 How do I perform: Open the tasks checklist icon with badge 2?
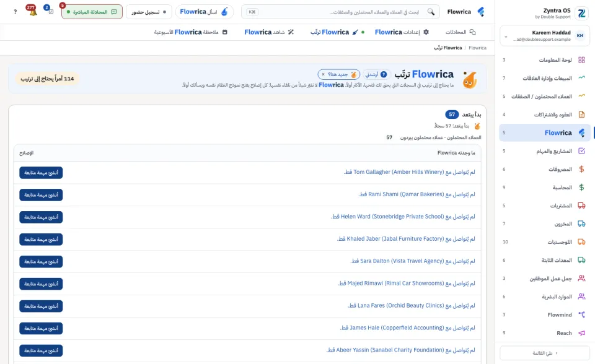[x=50, y=11]
